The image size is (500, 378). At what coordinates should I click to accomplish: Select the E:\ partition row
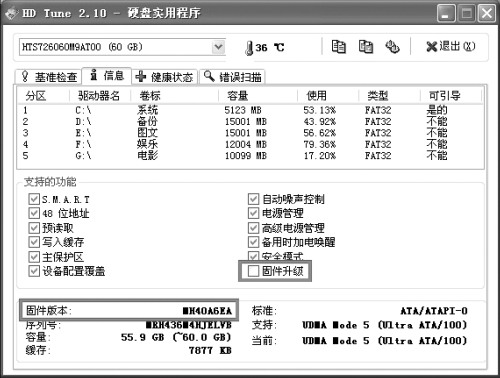click(250, 133)
